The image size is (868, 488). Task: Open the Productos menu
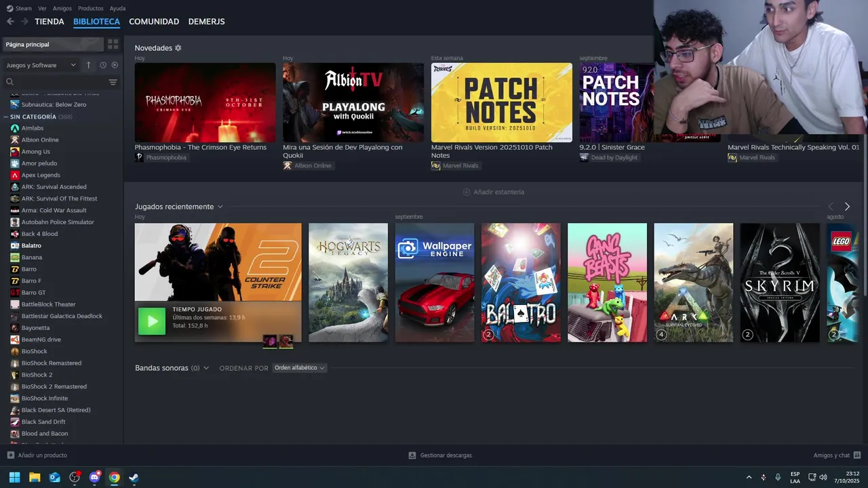91,8
